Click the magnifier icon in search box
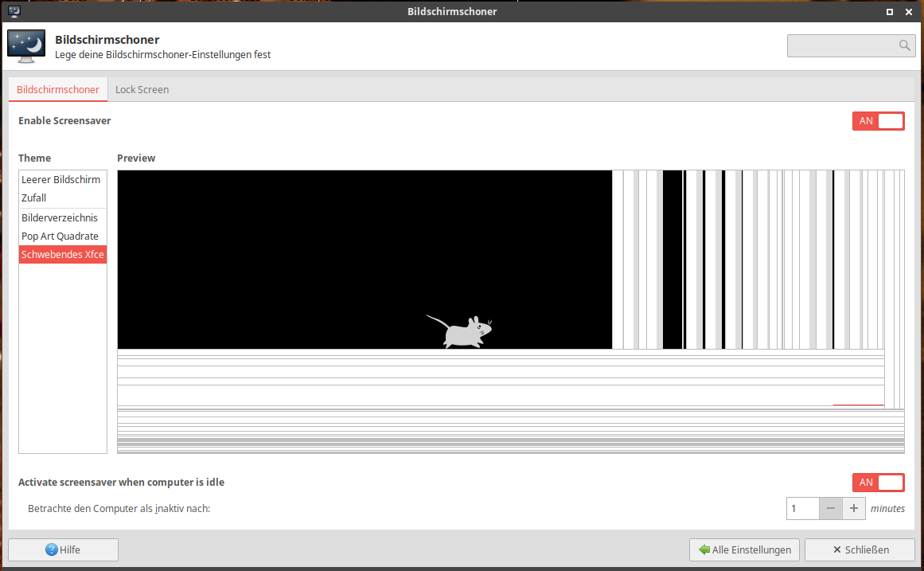Image resolution: width=924 pixels, height=571 pixels. tap(904, 46)
